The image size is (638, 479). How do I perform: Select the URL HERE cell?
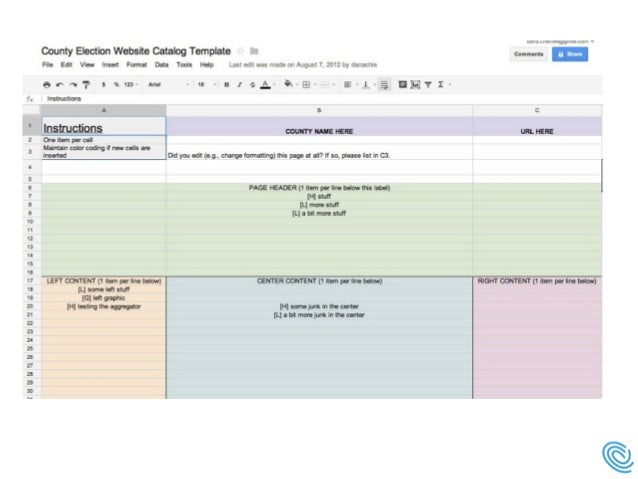tap(537, 126)
